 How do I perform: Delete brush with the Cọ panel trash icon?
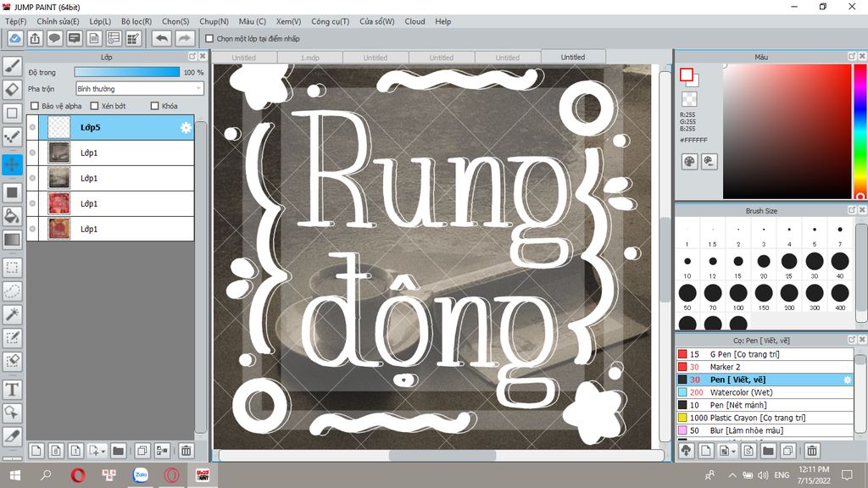click(x=812, y=451)
